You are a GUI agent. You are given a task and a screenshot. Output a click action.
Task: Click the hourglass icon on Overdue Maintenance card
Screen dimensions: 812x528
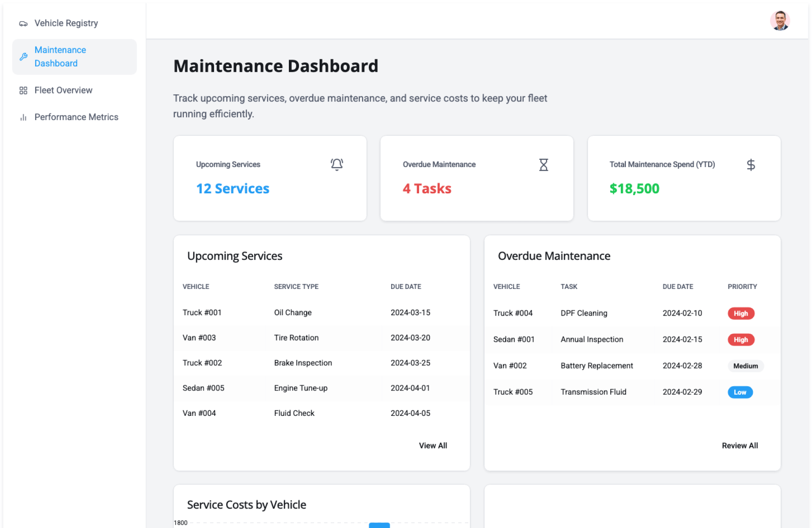coord(543,165)
